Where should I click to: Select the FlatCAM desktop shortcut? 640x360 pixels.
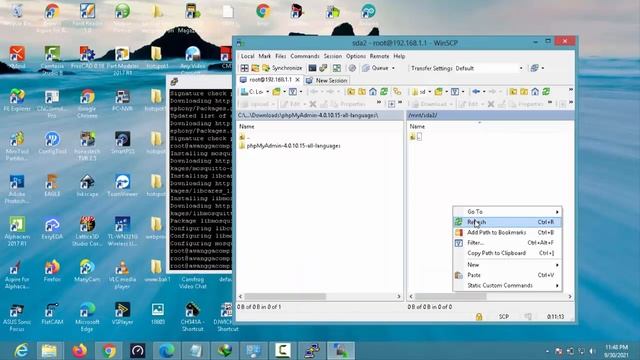pyautogui.click(x=52, y=313)
